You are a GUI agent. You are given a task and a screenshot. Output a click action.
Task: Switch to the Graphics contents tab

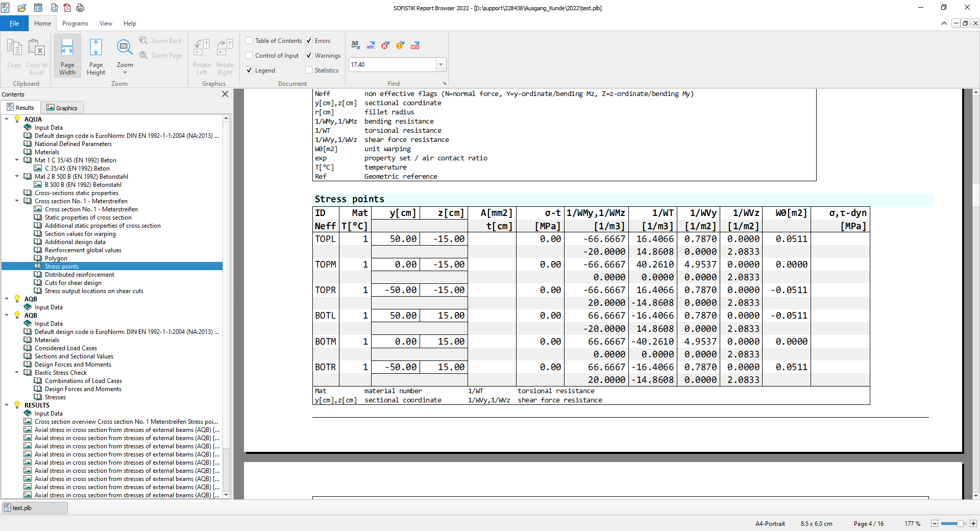[x=62, y=108]
